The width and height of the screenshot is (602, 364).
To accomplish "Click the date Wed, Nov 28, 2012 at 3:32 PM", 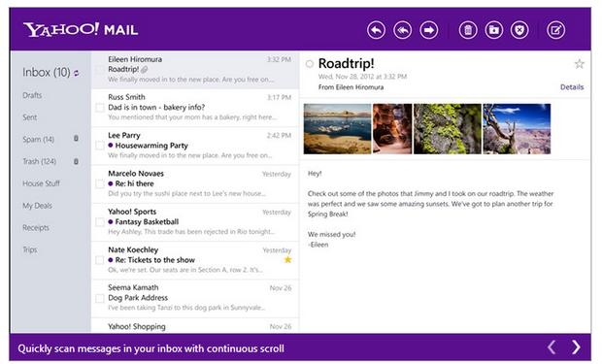I will pyautogui.click(x=362, y=77).
